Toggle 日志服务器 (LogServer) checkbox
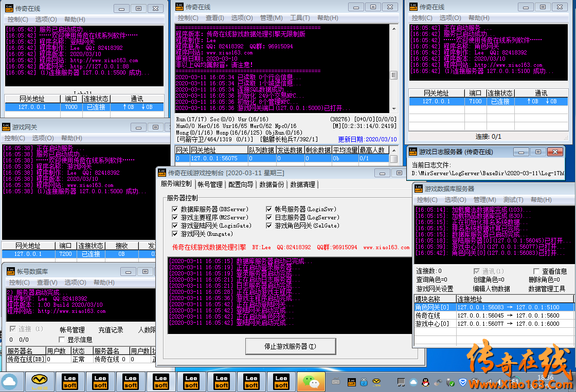This screenshot has width=576, height=392. tap(269, 217)
